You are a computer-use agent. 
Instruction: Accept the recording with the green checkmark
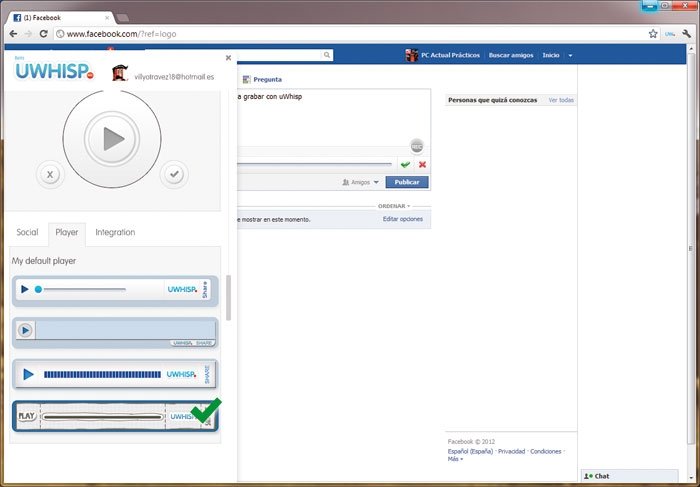(x=405, y=165)
